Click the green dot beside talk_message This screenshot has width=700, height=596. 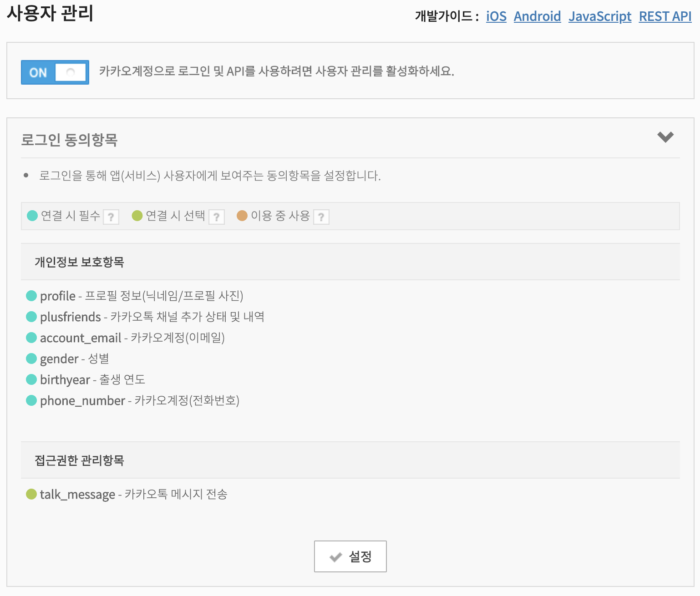(30, 494)
